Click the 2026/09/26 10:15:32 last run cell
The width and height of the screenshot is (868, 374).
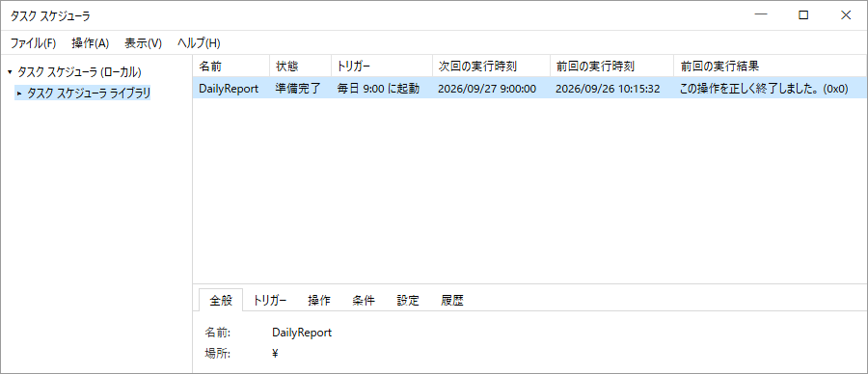(x=608, y=89)
